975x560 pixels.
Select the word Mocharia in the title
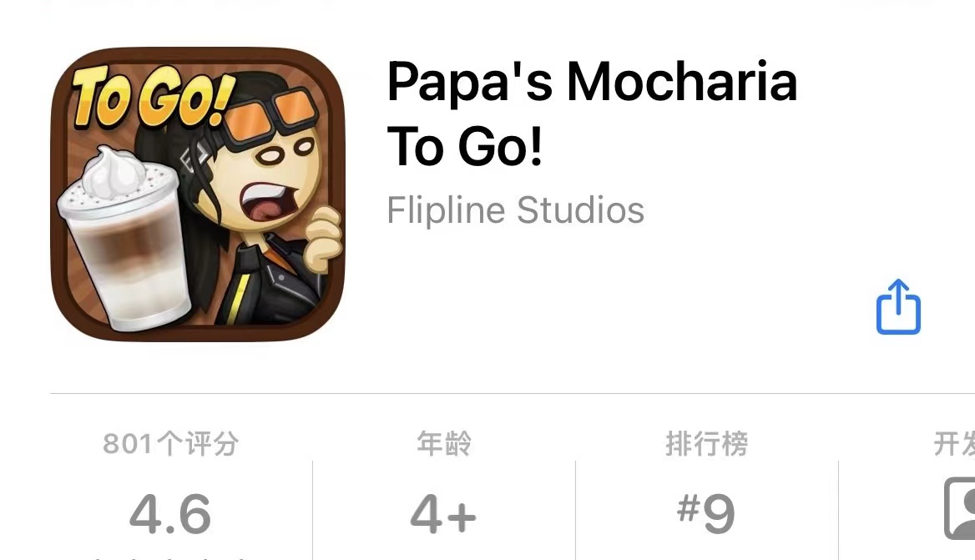pos(681,82)
